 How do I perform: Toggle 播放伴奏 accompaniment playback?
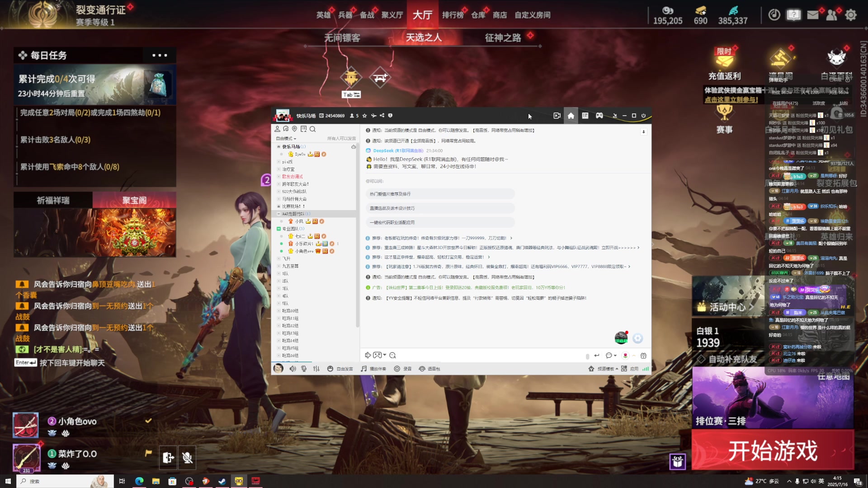tap(373, 369)
